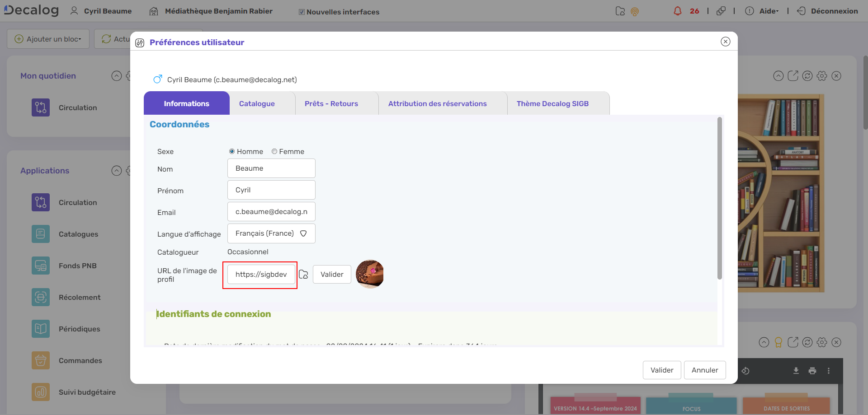Screen dimensions: 868x415
Task: Open the Fonds PNB application icon
Action: [x=41, y=266]
